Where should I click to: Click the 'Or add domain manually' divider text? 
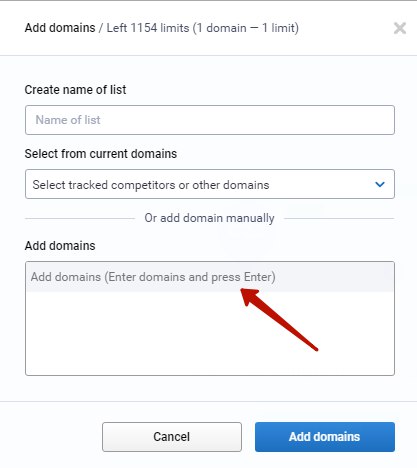point(209,218)
